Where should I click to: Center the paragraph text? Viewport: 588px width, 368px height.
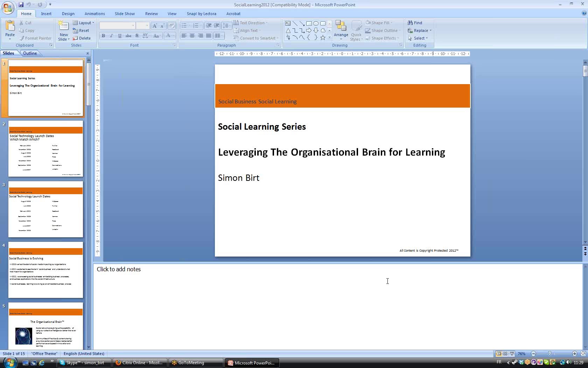(x=192, y=36)
